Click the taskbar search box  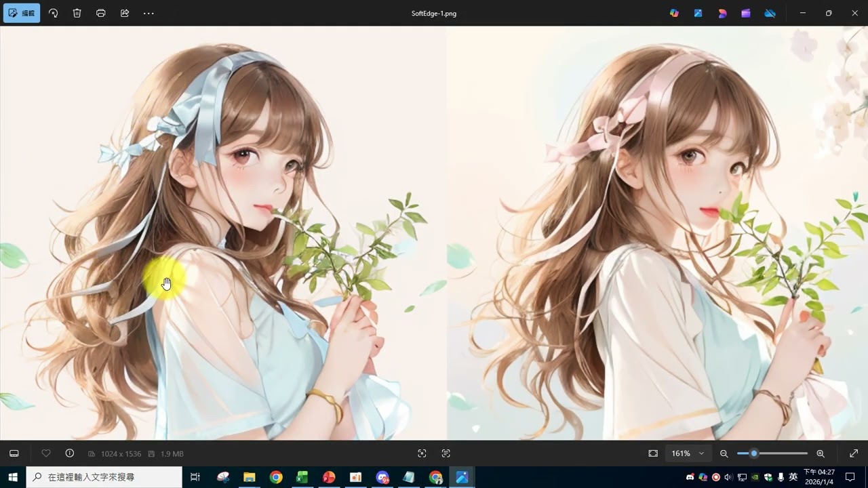point(104,477)
